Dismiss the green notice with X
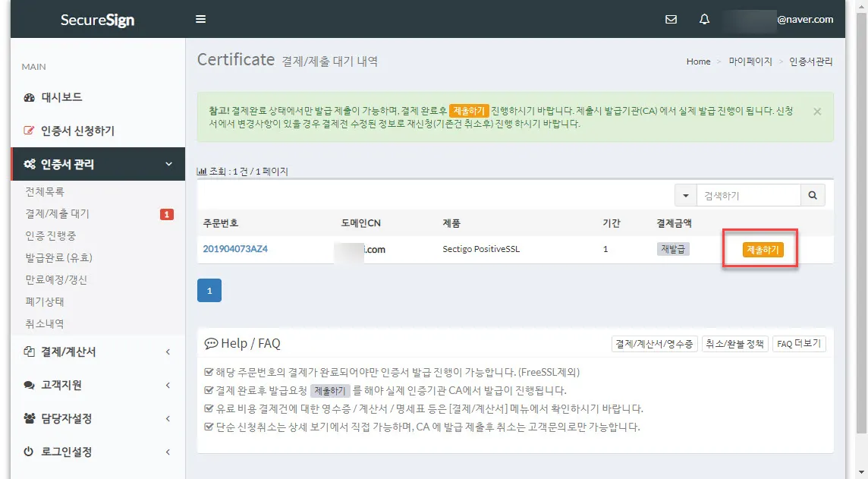 coord(817,112)
